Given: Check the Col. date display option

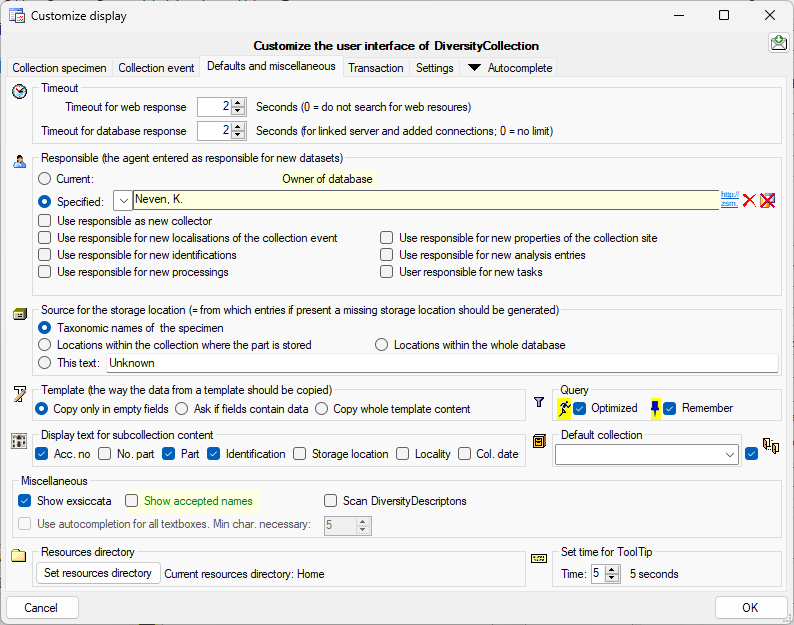Looking at the screenshot, I should [x=464, y=454].
